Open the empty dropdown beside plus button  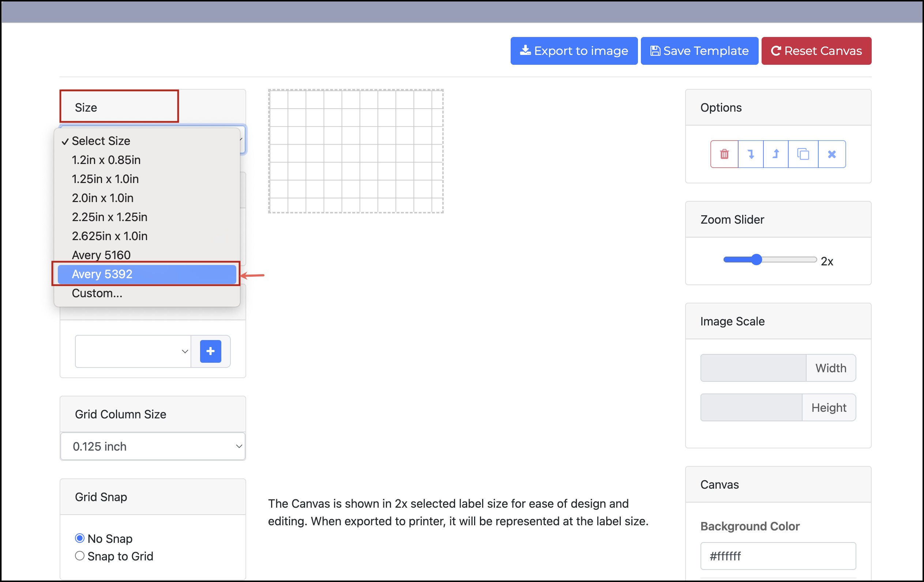coord(133,351)
